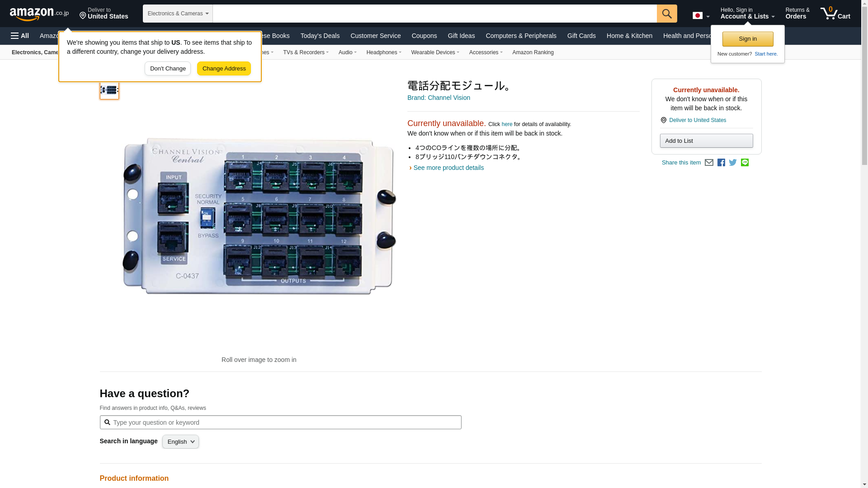Select the product image thumbnail

(x=109, y=90)
